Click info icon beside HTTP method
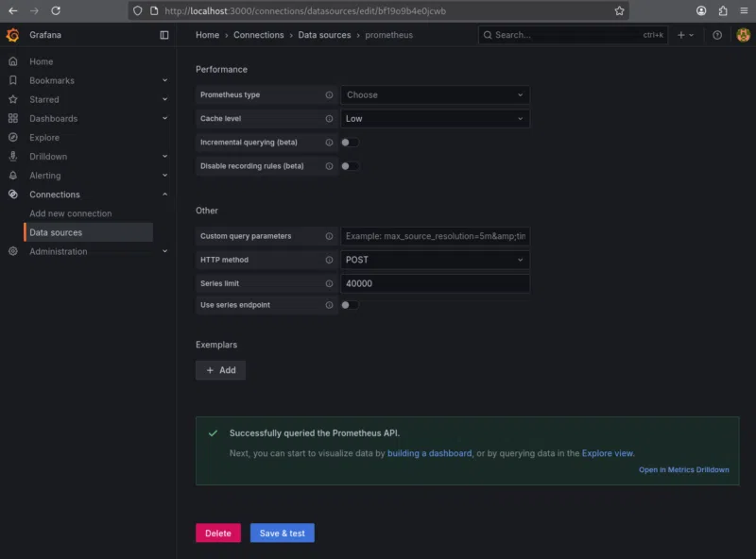 point(330,260)
